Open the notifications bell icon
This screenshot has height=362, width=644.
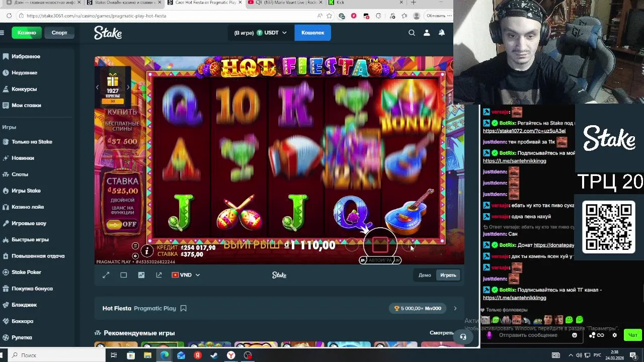coord(442,33)
